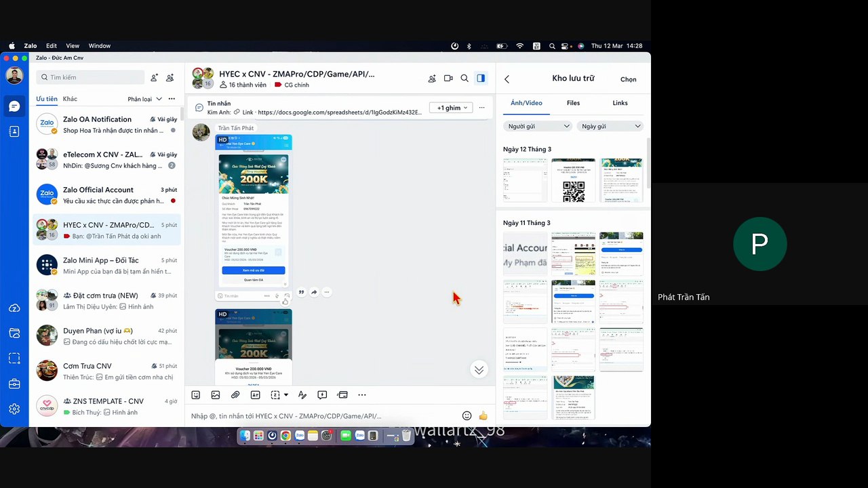Open the emoji picker in input box
The image size is (868, 488).
coord(467,415)
